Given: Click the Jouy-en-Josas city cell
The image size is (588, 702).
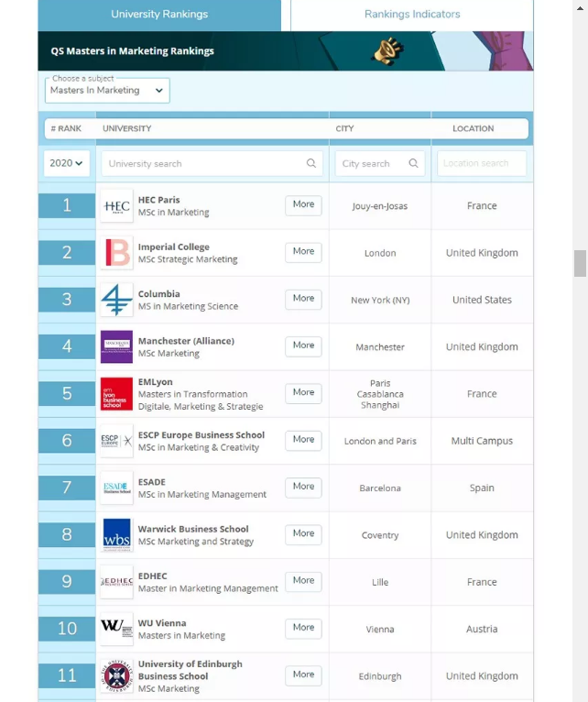Looking at the screenshot, I should click(380, 206).
